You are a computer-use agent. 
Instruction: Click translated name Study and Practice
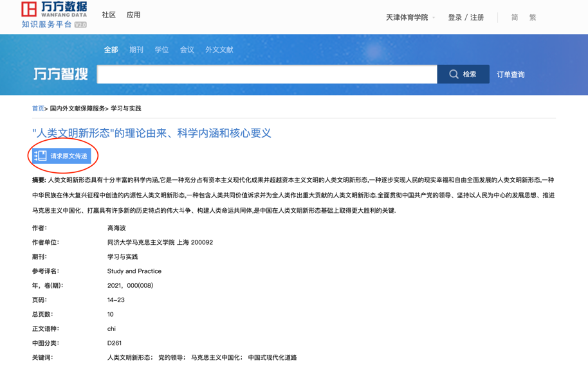click(134, 271)
